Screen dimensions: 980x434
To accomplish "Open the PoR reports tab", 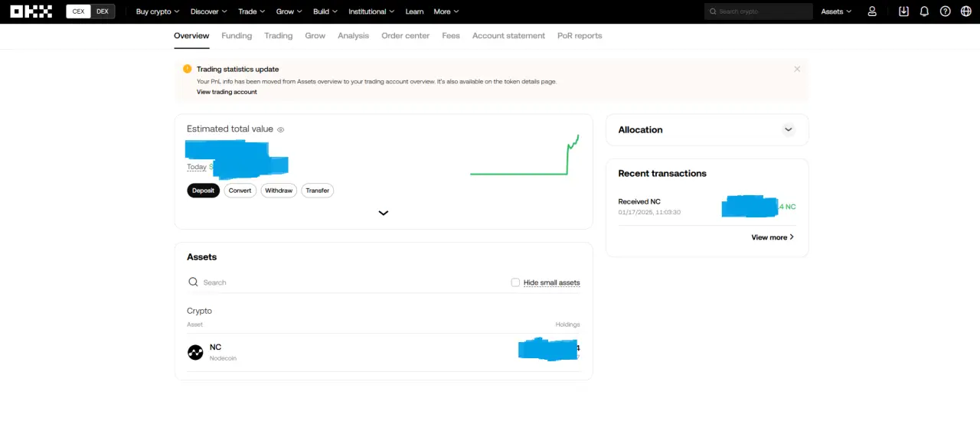I will click(x=580, y=36).
